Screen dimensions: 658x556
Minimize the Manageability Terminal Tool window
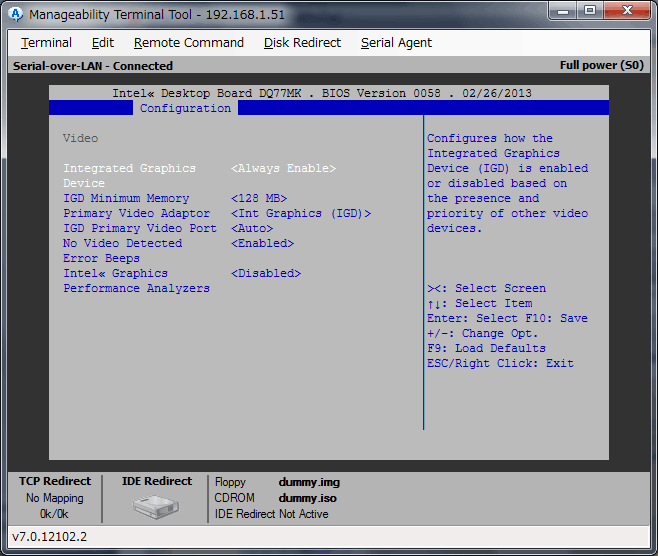coord(563,10)
